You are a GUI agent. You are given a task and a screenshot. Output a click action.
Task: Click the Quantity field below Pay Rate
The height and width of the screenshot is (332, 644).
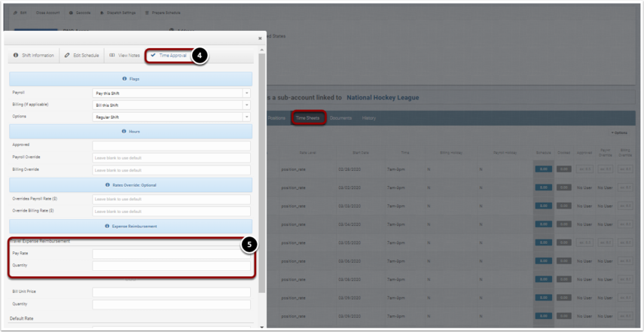pos(171,266)
